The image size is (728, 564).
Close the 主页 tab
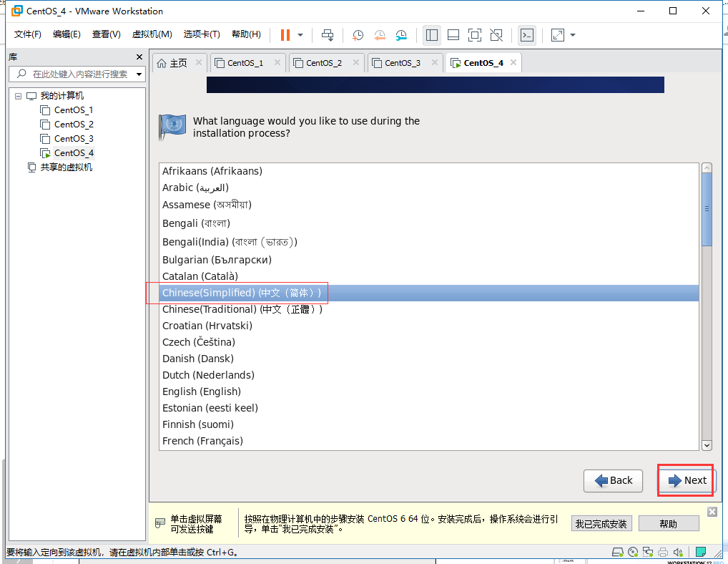tap(199, 62)
